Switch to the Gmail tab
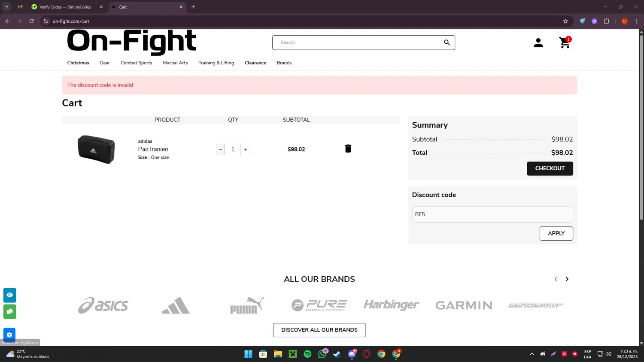This screenshot has height=362, width=644. coord(20,7)
